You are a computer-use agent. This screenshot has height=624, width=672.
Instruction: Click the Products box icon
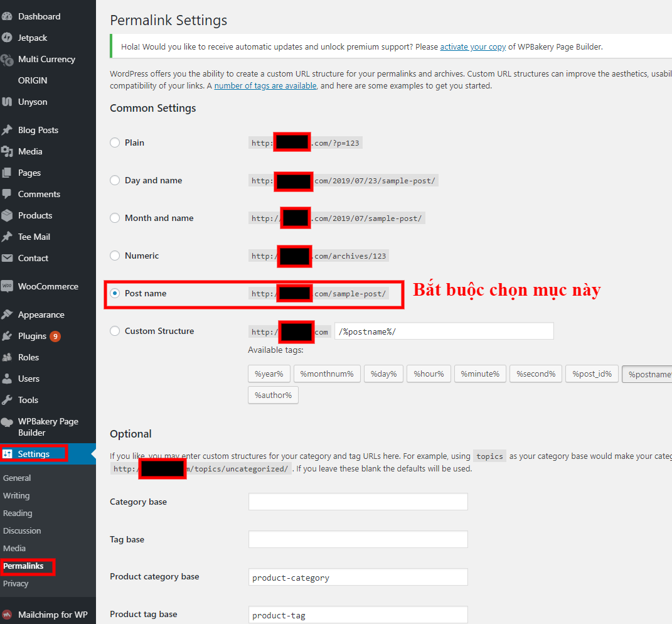[x=7, y=215]
